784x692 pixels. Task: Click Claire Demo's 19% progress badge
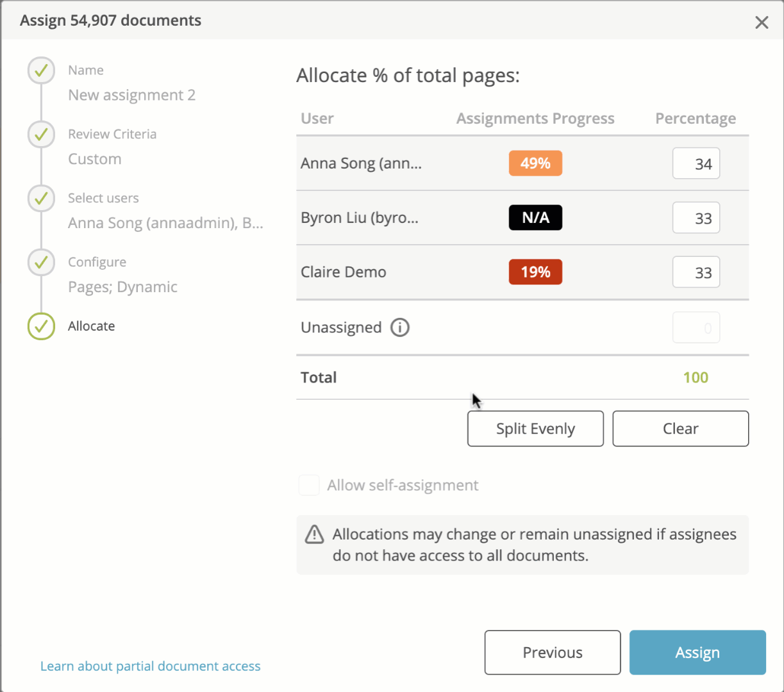click(535, 272)
